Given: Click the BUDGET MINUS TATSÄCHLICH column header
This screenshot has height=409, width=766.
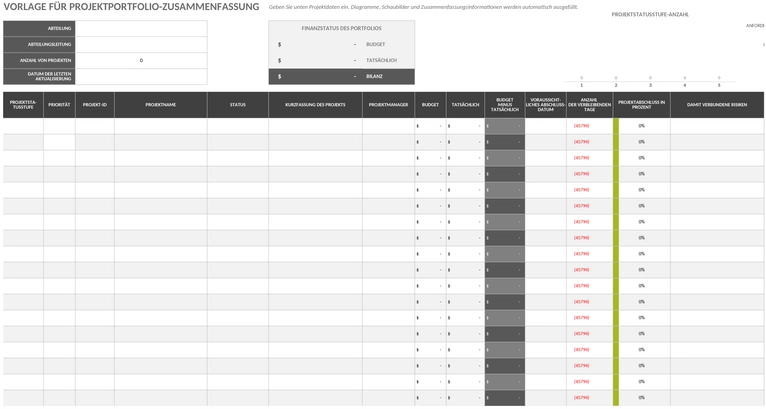Looking at the screenshot, I should coord(505,105).
